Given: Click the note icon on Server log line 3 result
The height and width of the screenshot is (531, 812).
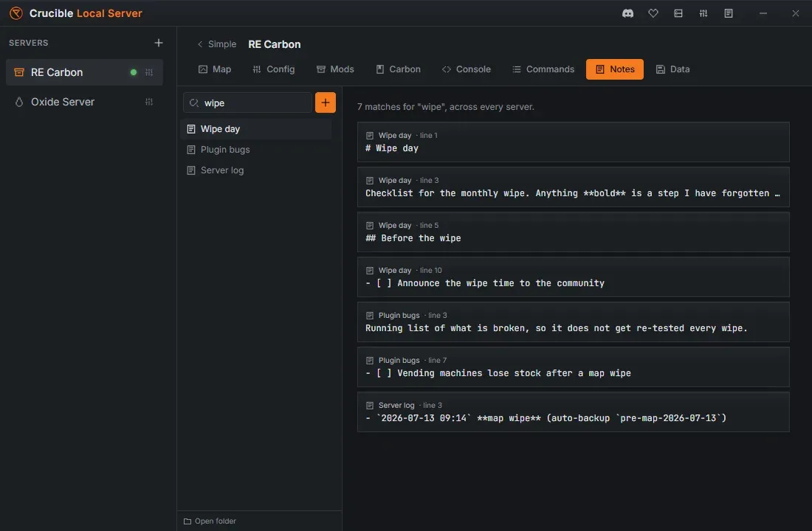Looking at the screenshot, I should 370,406.
